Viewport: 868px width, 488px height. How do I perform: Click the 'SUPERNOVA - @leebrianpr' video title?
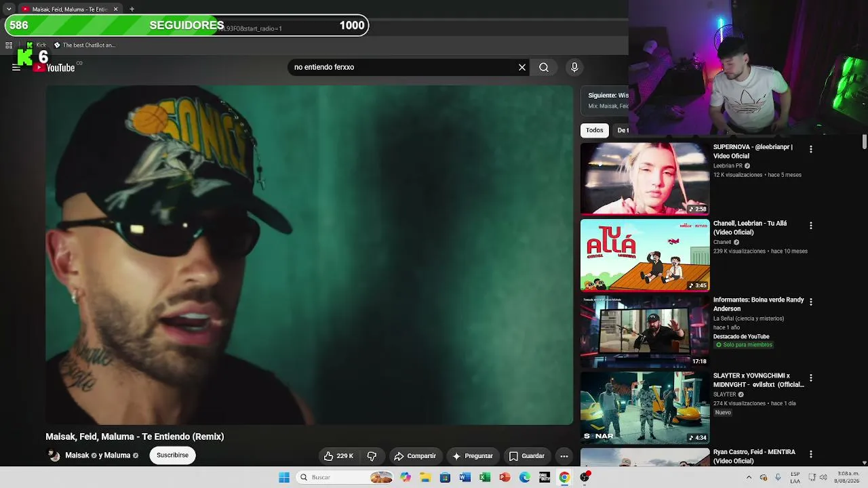point(753,151)
